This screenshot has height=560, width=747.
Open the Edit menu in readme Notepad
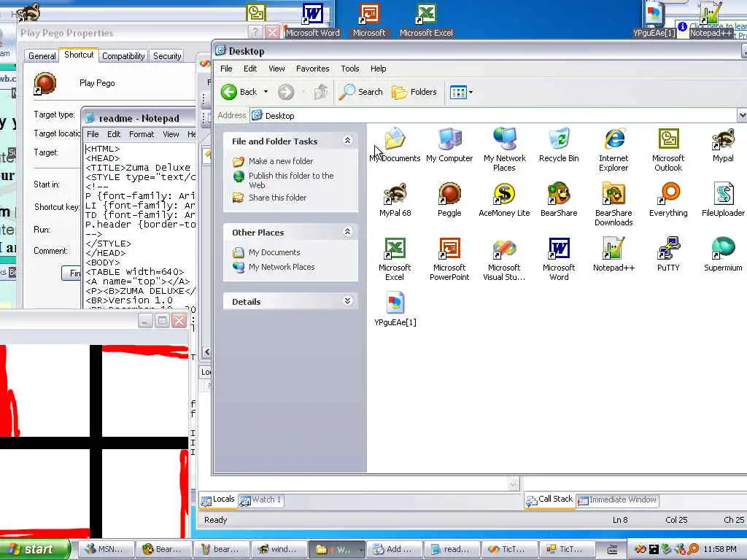[x=113, y=134]
